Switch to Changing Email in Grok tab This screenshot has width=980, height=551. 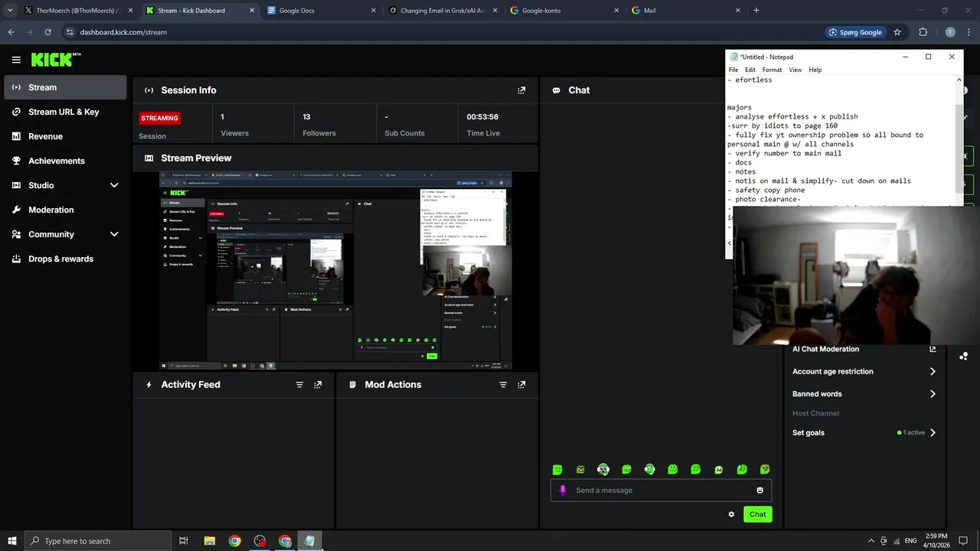(443, 11)
